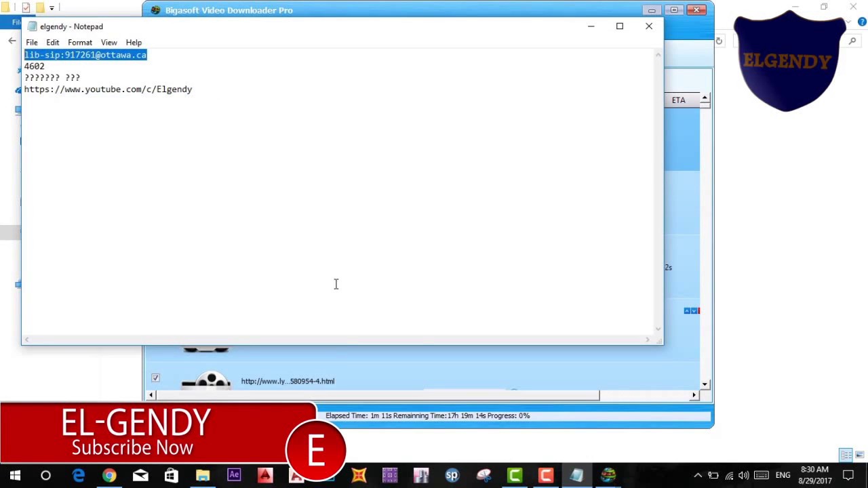Click the Notepad title bar icon
Viewport: 868px width, 488px height.
(32, 26)
